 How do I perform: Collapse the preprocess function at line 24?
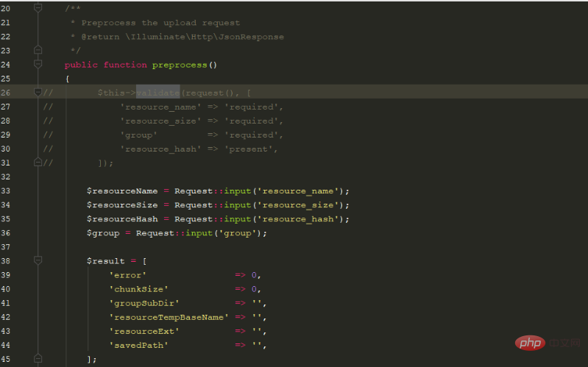click(38, 65)
